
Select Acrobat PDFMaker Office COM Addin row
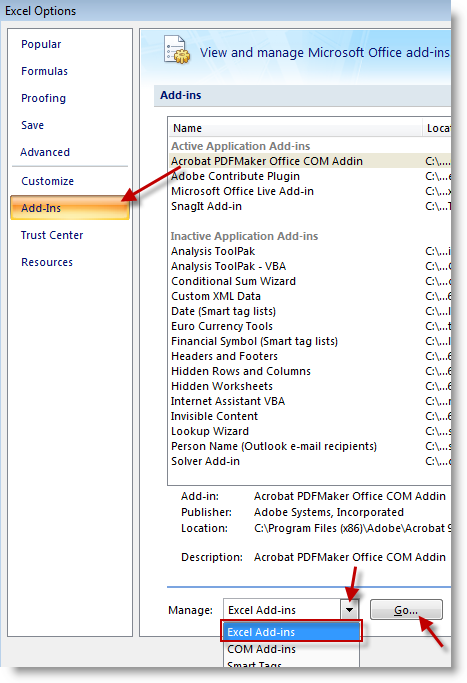[310, 161]
